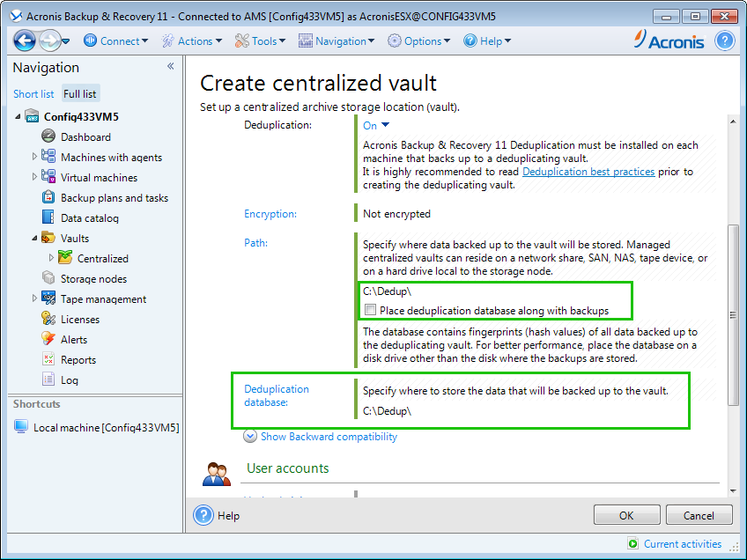Switch to Full list view
747x560 pixels.
(x=79, y=94)
